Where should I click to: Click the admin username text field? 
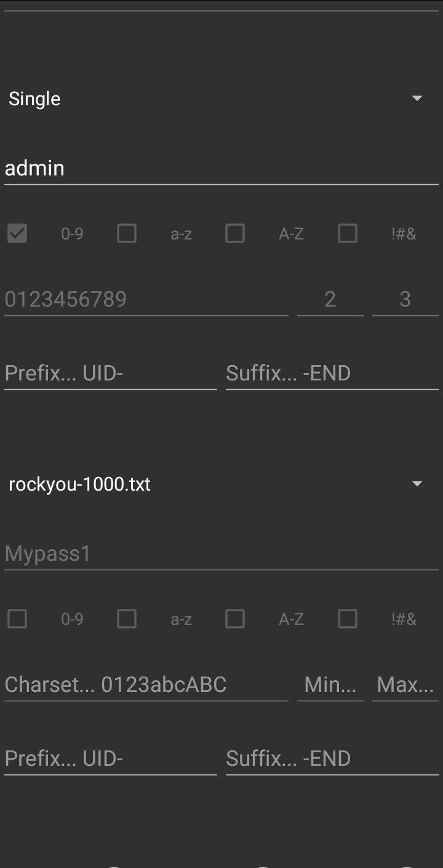(x=221, y=168)
